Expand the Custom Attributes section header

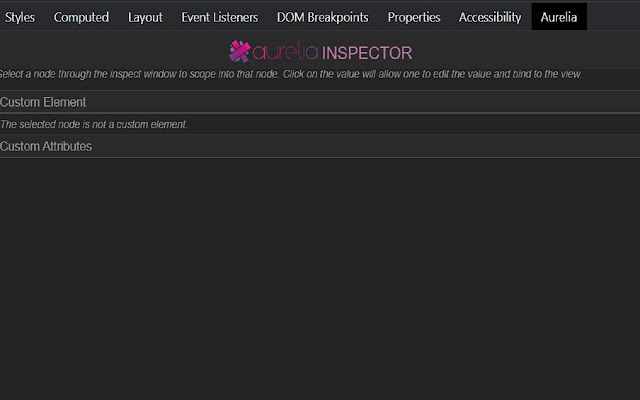click(320, 146)
